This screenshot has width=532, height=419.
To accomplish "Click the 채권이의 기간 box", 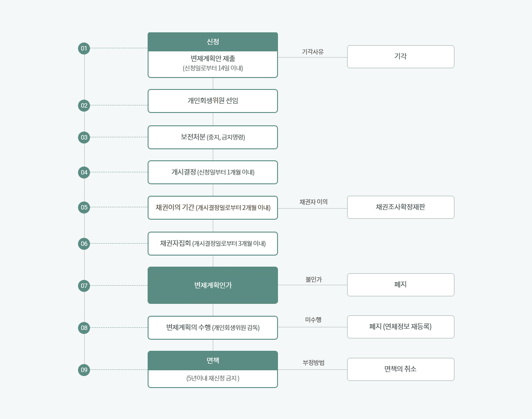I will tap(213, 208).
